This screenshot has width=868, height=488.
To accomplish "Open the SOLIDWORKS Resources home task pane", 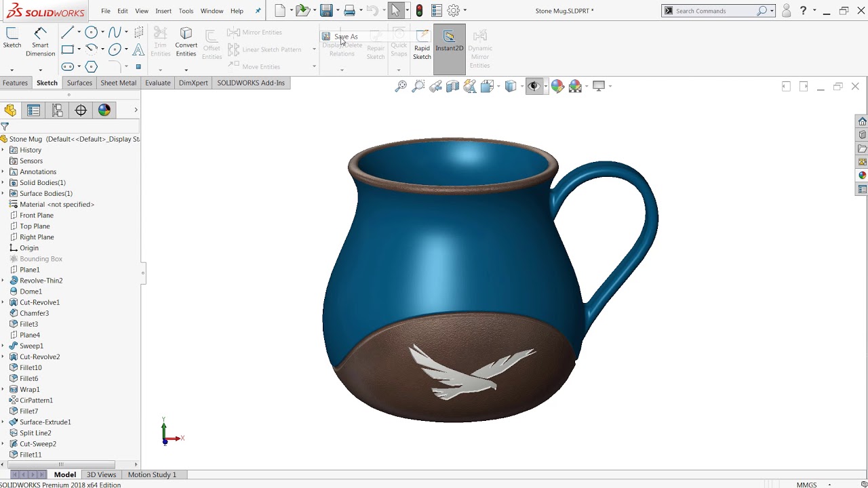I will click(862, 121).
